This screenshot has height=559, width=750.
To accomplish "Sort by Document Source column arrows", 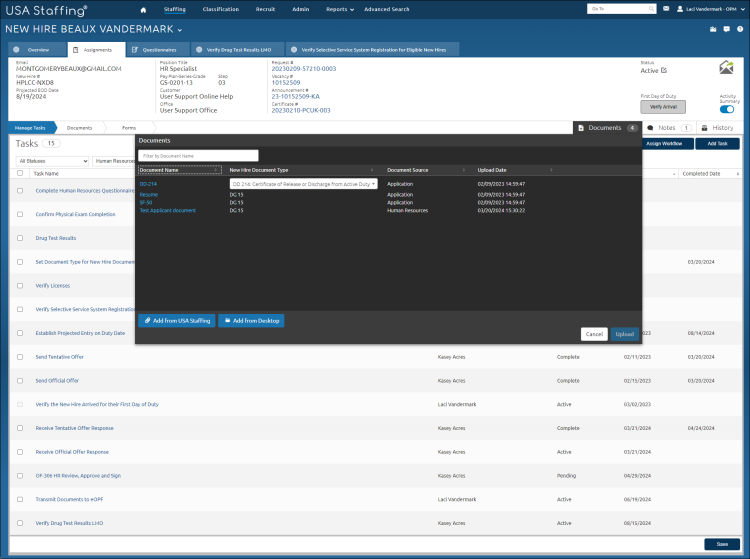I will coord(463,170).
